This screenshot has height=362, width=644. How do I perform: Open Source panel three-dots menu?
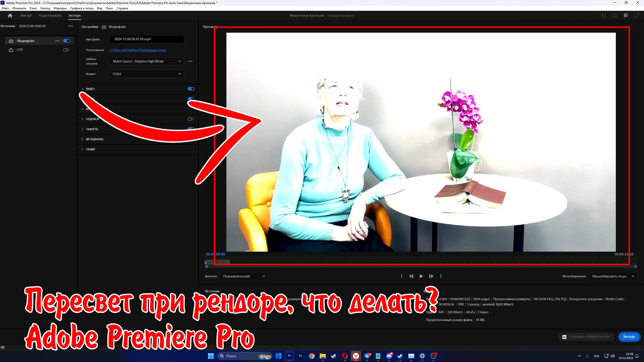point(70,26)
